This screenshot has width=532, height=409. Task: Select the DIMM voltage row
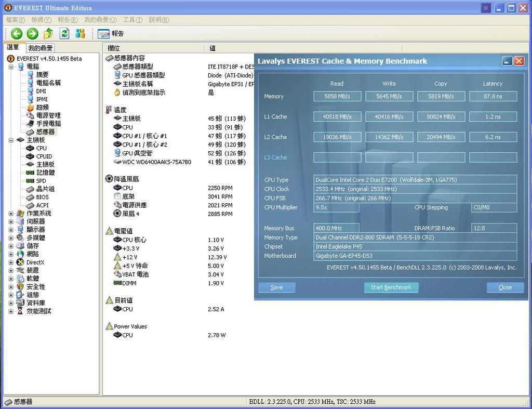(169, 283)
